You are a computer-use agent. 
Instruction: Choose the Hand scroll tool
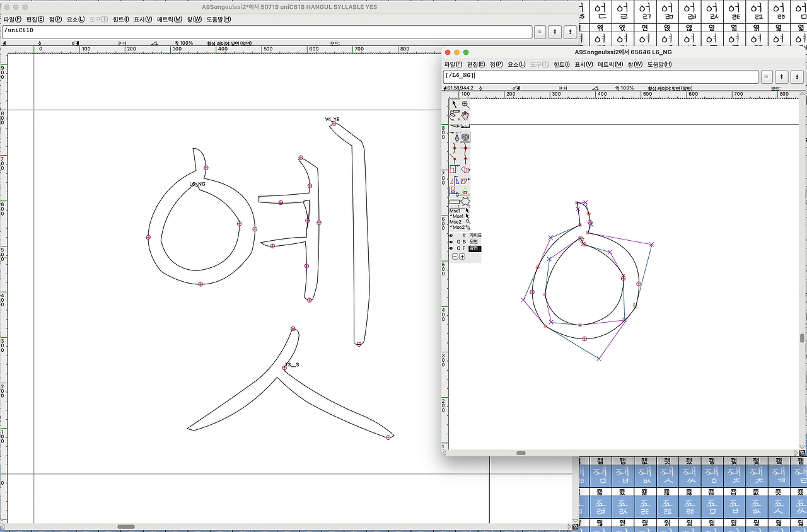click(x=465, y=115)
